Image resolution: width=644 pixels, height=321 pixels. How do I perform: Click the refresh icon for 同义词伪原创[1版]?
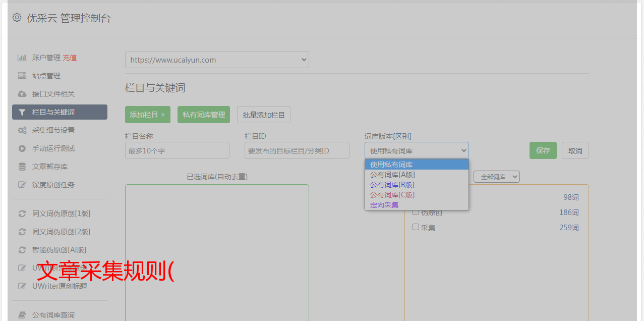coord(22,213)
